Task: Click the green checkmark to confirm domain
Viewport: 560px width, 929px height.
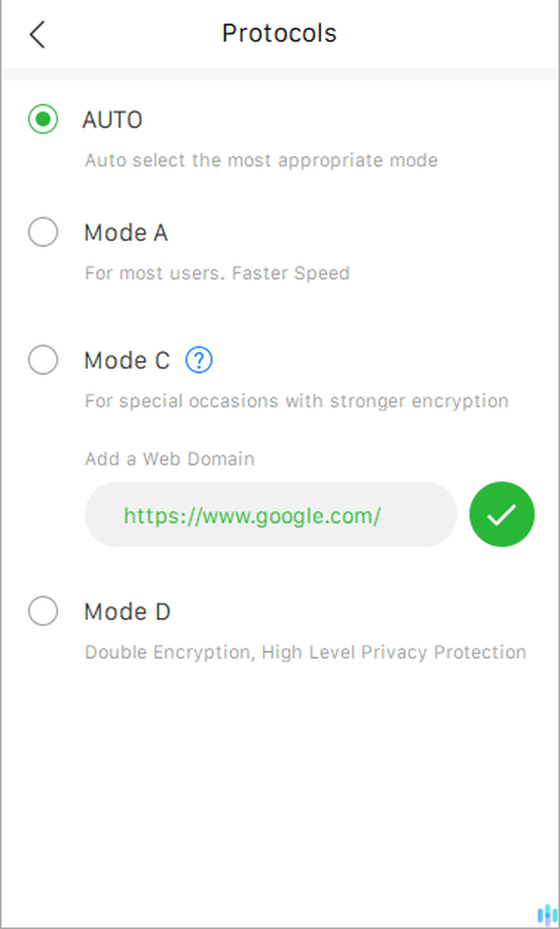Action: pos(501,514)
